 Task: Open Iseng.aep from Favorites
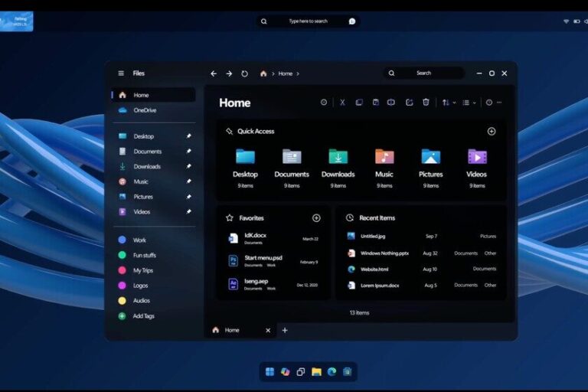pyautogui.click(x=273, y=284)
